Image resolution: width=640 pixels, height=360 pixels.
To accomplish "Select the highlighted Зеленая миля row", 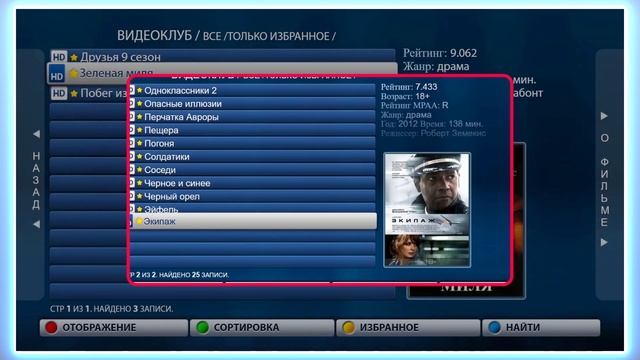I will click(222, 73).
